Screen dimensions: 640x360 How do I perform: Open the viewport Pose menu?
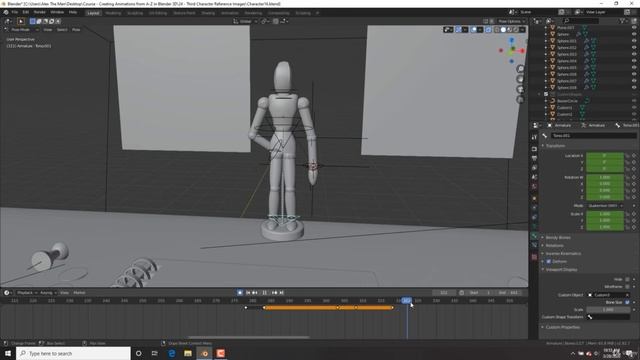click(76, 30)
